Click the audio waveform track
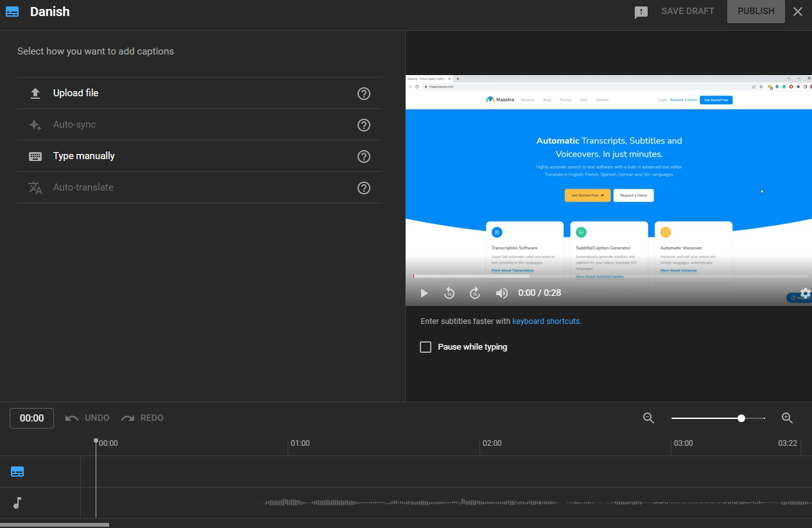This screenshot has width=812, height=528. [446, 503]
